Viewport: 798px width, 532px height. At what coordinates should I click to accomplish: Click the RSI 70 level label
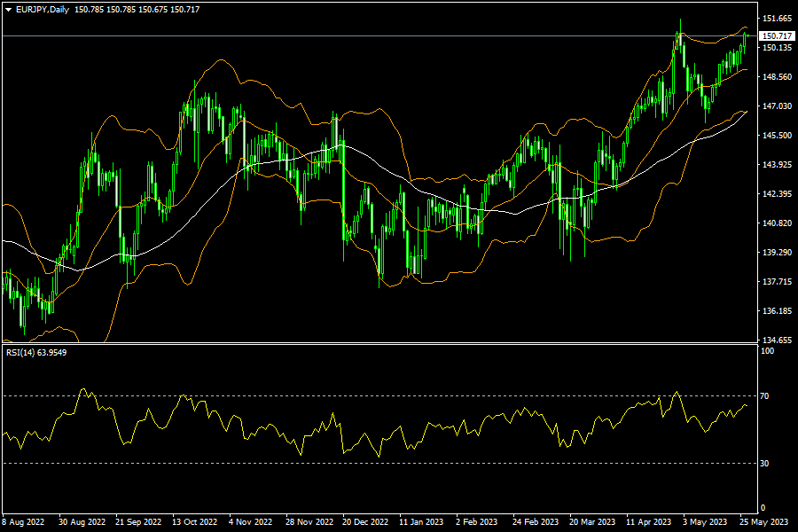tap(764, 396)
